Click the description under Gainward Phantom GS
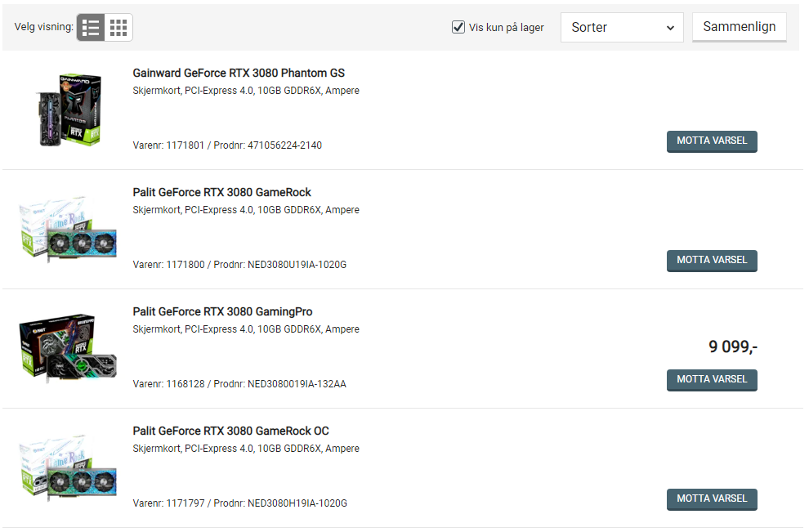Image resolution: width=809 pixels, height=532 pixels. (x=246, y=91)
